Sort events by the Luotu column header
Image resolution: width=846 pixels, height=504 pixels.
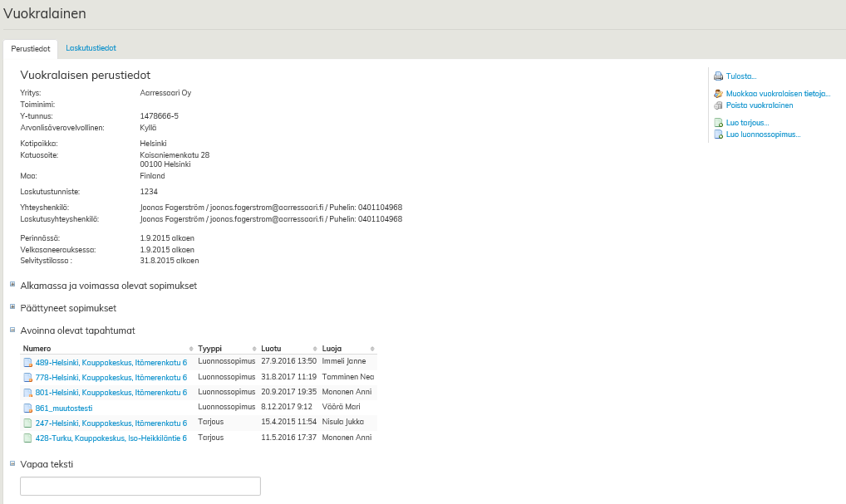click(271, 349)
